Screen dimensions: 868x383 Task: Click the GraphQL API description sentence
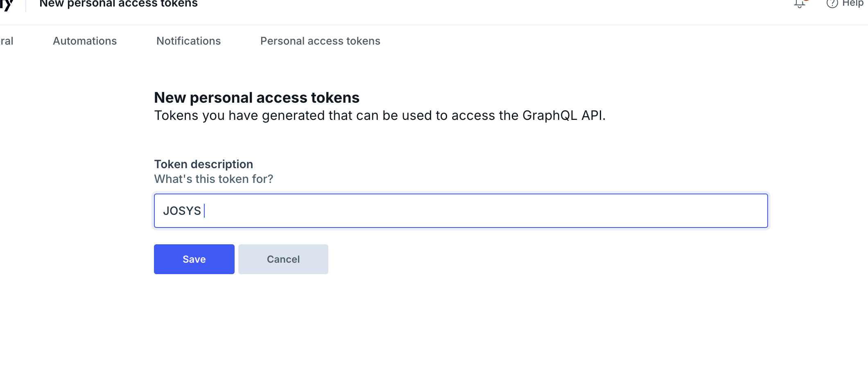point(380,115)
